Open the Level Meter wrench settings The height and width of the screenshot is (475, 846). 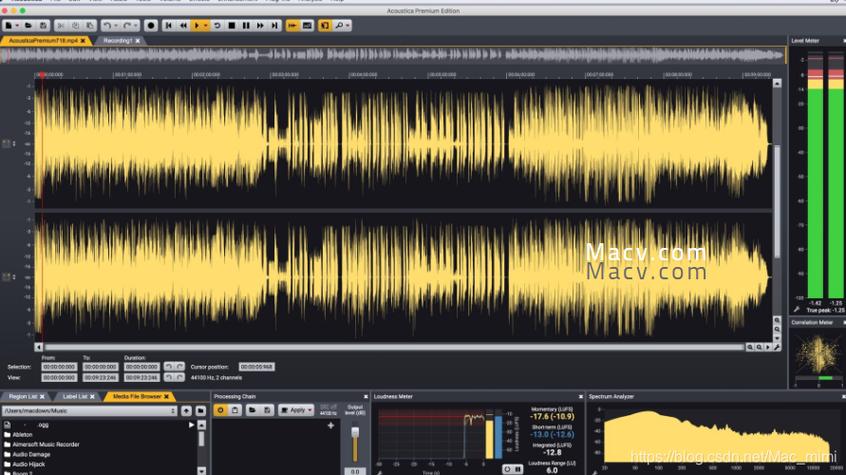(x=797, y=309)
